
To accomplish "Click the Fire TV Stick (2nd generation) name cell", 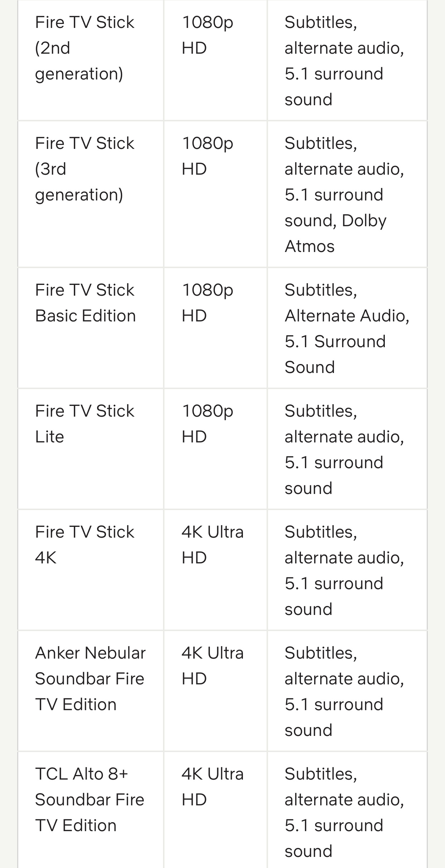I will point(85,48).
